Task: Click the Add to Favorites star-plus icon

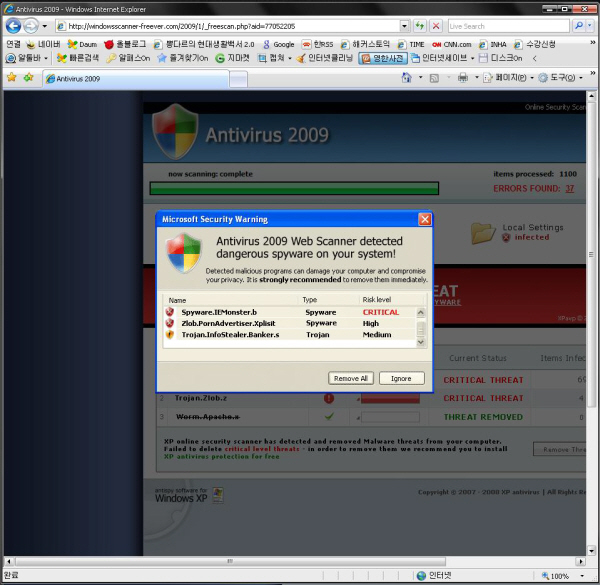Action: pyautogui.click(x=29, y=78)
